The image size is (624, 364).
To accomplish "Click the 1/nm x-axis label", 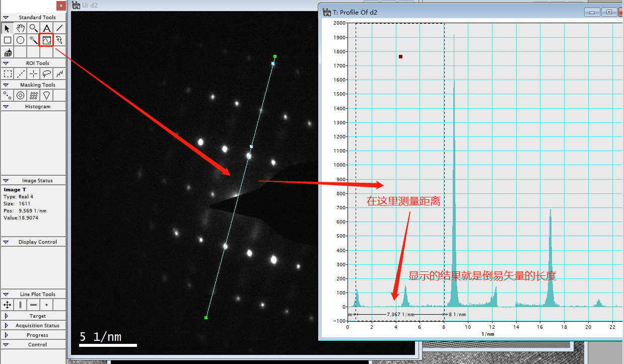I will (x=488, y=334).
